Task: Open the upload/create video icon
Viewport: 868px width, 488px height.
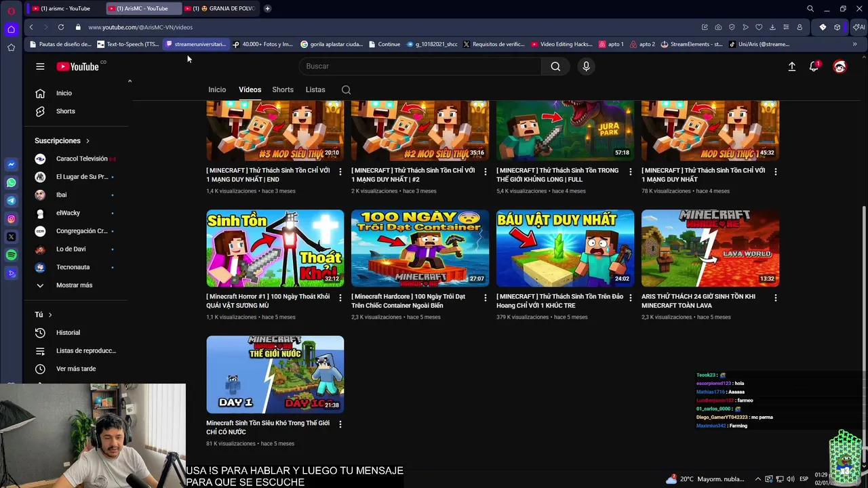Action: click(x=791, y=66)
